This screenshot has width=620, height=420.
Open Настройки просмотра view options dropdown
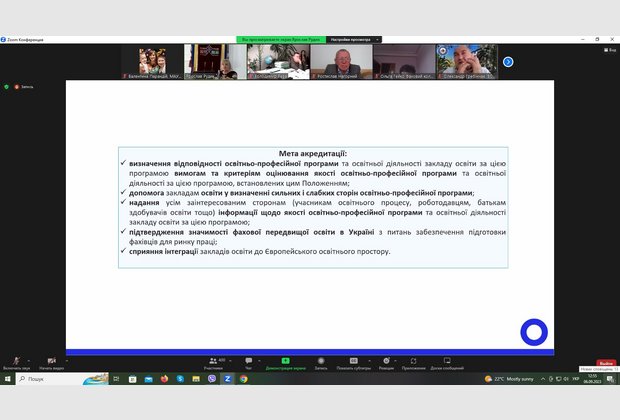(x=354, y=40)
